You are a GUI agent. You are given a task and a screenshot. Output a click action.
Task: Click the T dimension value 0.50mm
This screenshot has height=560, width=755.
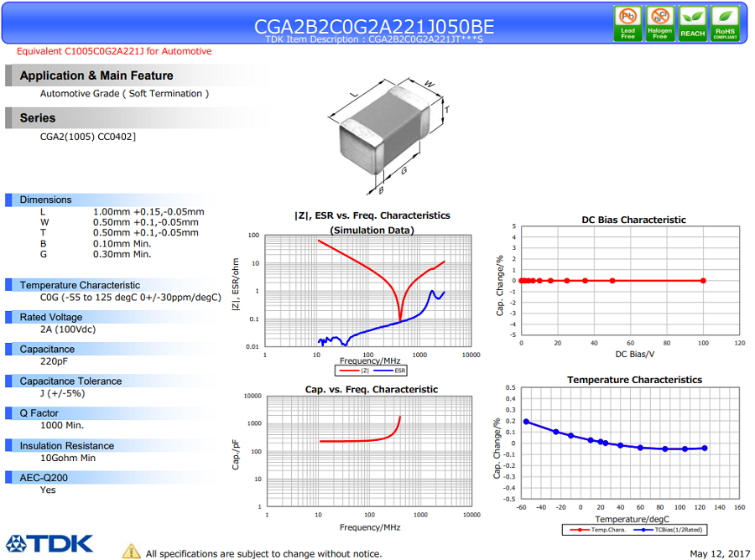coord(145,233)
